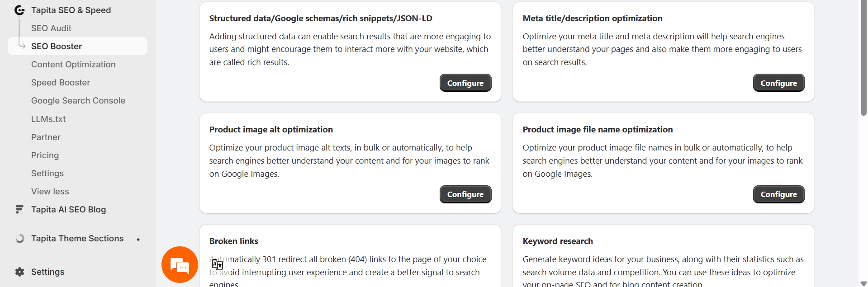Viewport: 868px width, 287px height.
Task: Configure Structured data/JSON-LD feature
Action: (465, 83)
